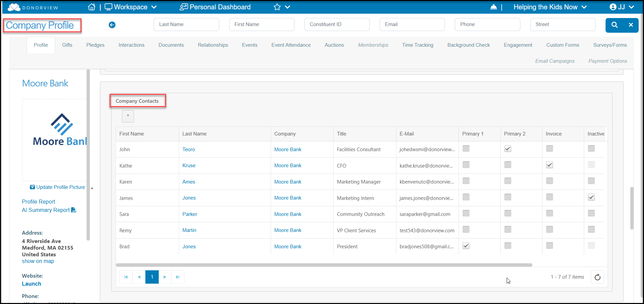Clear search with the X icon
This screenshot has width=644, height=304.
[631, 25]
